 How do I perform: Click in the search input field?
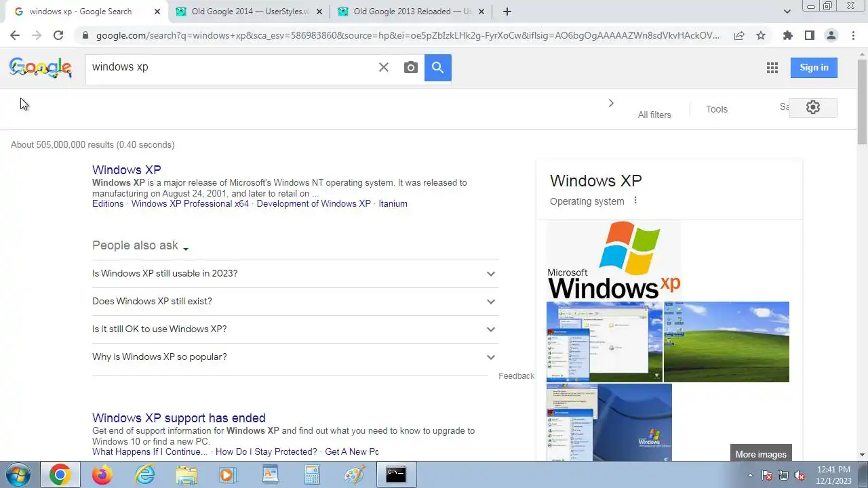(x=231, y=67)
